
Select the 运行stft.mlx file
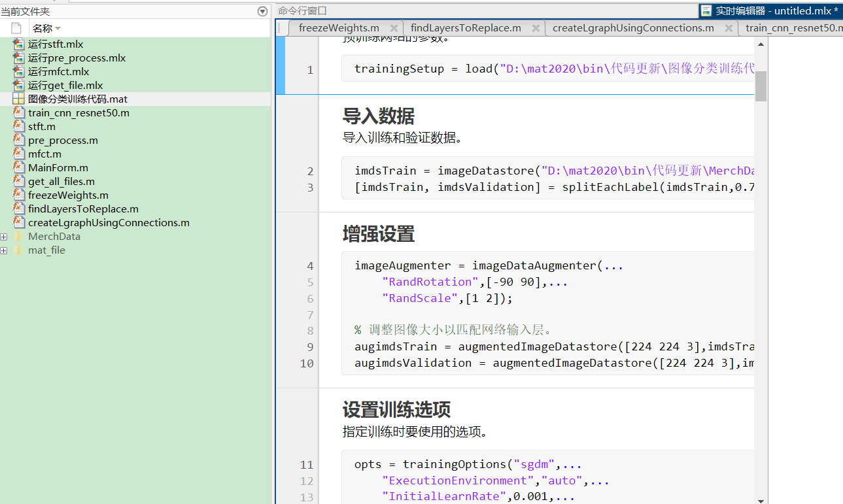[x=56, y=44]
